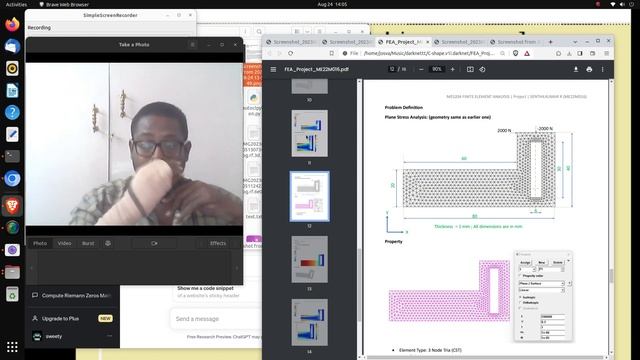640x360 pixels.
Task: Print the FEA_Project PDF
Action: (589, 69)
